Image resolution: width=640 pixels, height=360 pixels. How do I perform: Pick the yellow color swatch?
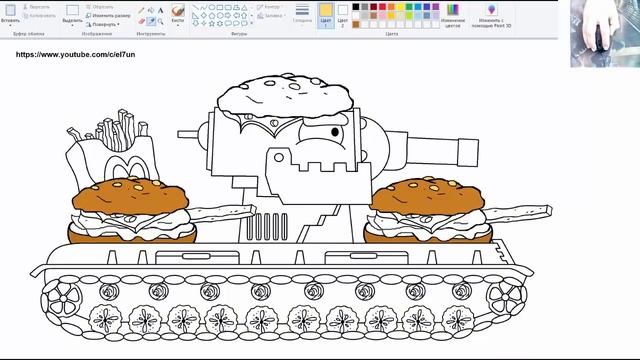pos(400,7)
